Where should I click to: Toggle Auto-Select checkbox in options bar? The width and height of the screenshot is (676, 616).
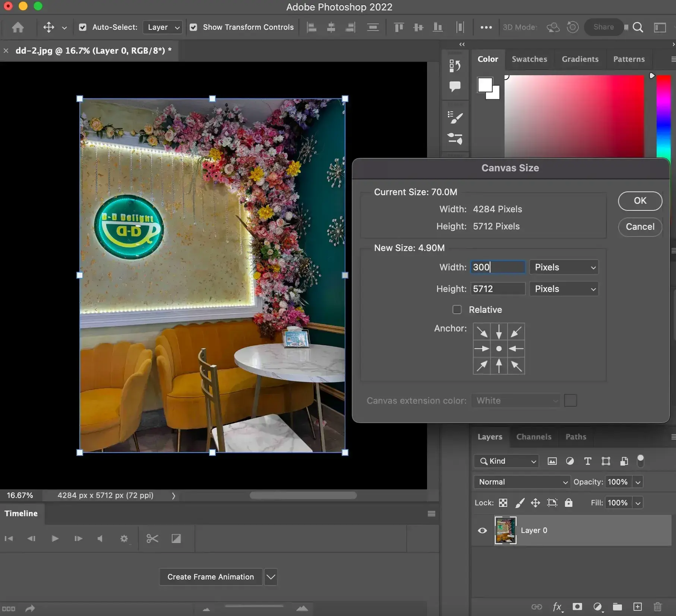(x=83, y=27)
